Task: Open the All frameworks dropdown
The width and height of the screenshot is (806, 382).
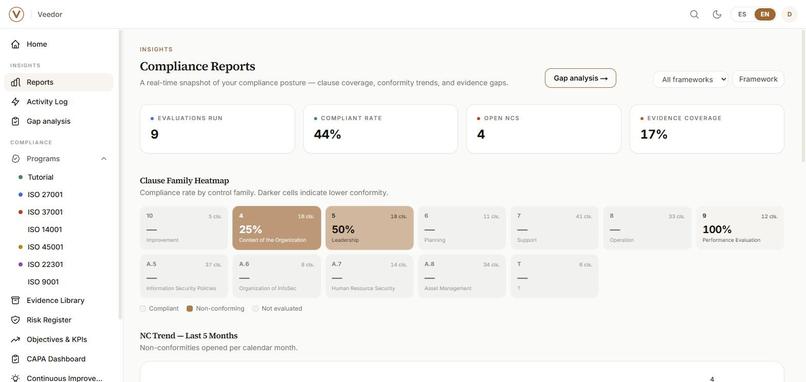Action: coord(691,80)
